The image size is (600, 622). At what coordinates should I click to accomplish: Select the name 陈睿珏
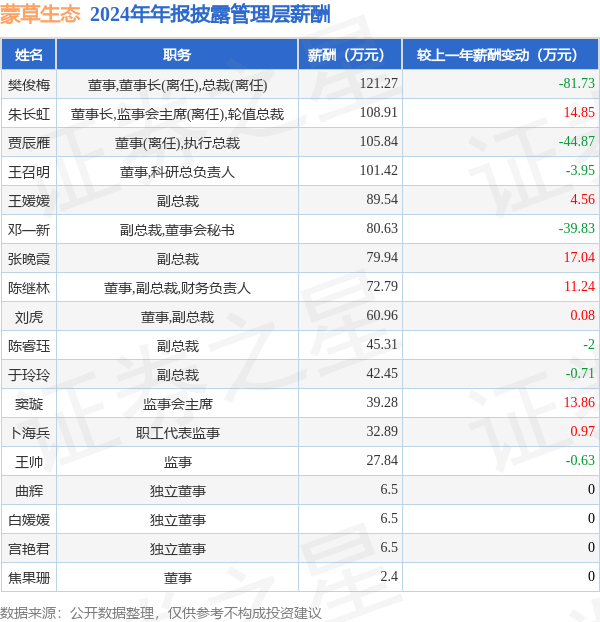click(29, 346)
